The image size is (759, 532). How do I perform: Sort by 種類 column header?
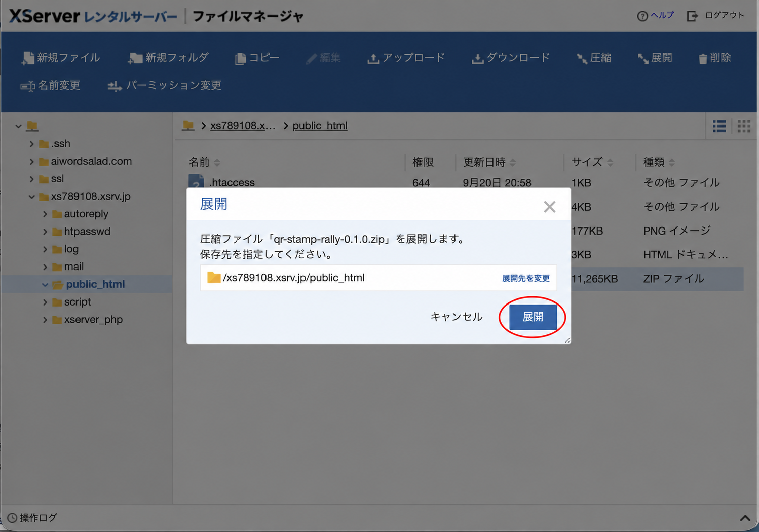coord(659,162)
